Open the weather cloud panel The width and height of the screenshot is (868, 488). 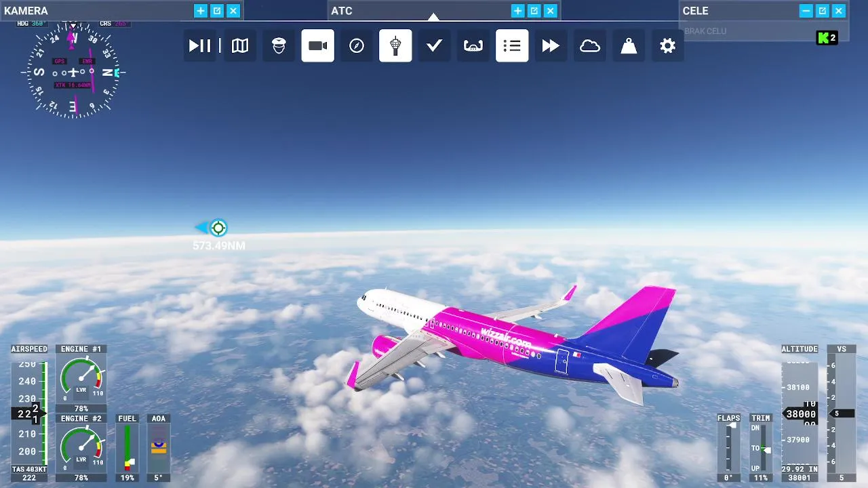tap(590, 45)
